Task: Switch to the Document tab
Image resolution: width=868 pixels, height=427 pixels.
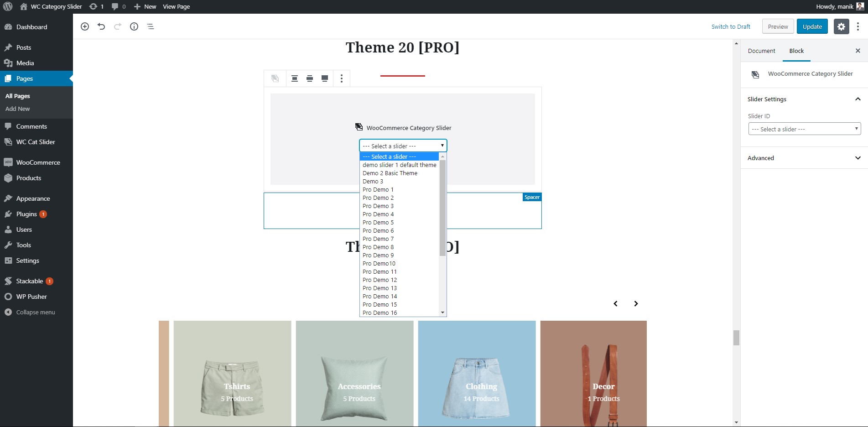Action: point(761,51)
